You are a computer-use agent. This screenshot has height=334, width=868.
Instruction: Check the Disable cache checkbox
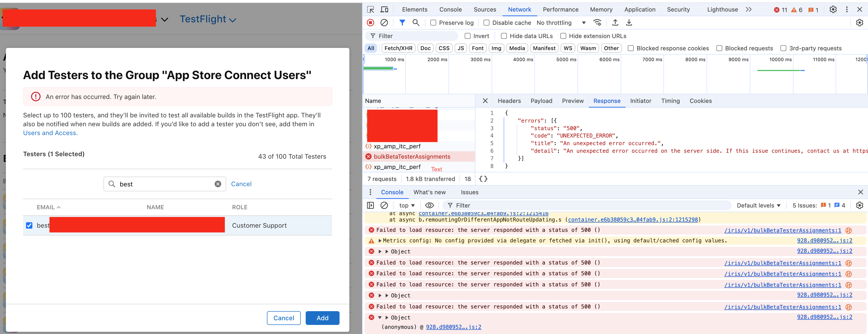[x=486, y=23]
